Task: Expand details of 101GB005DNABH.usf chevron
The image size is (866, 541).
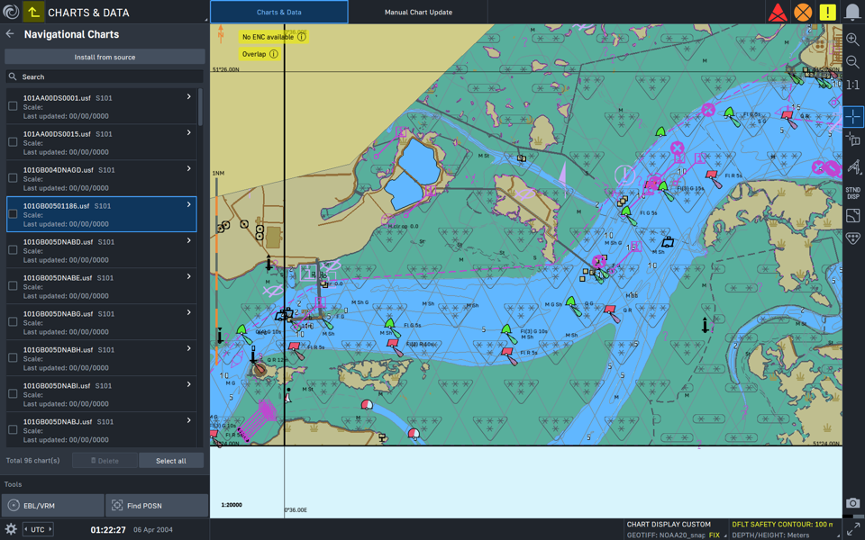Action: pos(189,348)
